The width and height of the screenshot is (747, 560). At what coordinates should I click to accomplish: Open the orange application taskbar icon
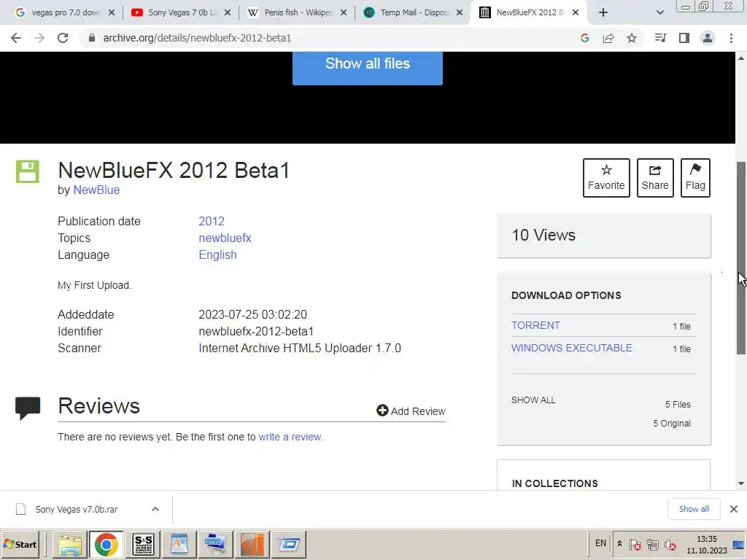pyautogui.click(x=252, y=545)
